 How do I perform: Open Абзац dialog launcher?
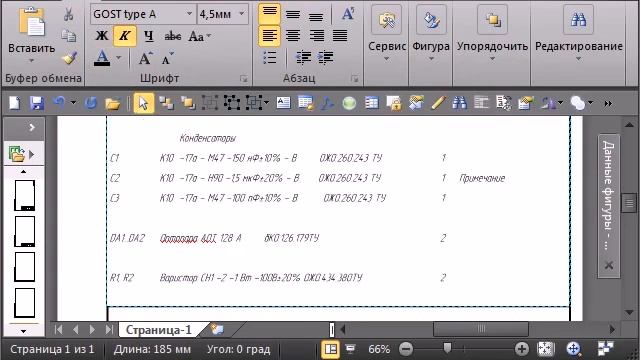coord(354,79)
